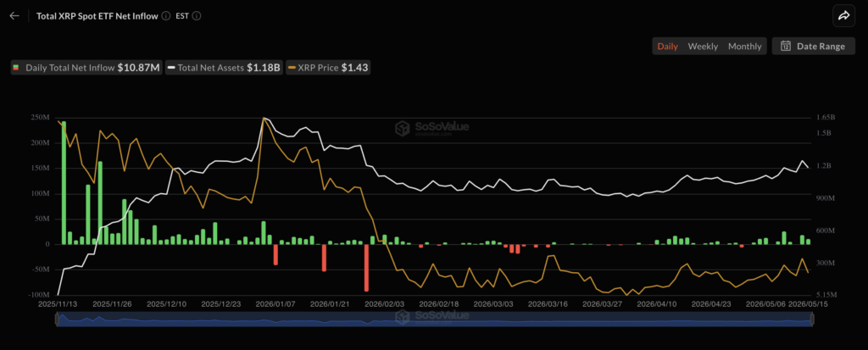The image size is (868, 350).
Task: Click the tall green bar at 2025/11/13
Action: click(64, 182)
